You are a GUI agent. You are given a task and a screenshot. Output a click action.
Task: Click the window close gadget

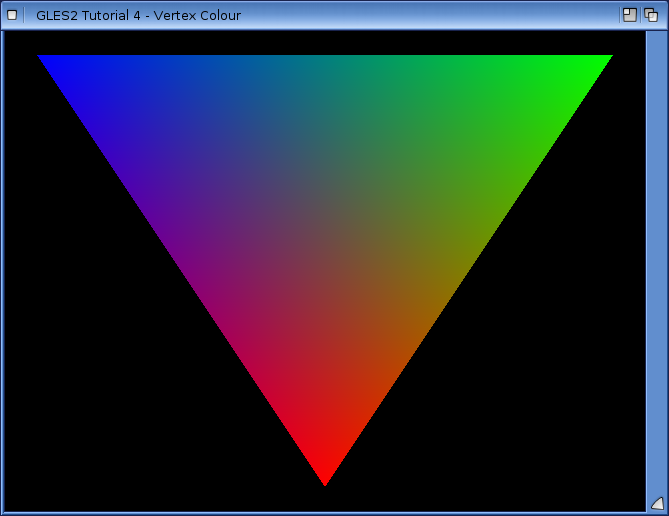[12, 15]
